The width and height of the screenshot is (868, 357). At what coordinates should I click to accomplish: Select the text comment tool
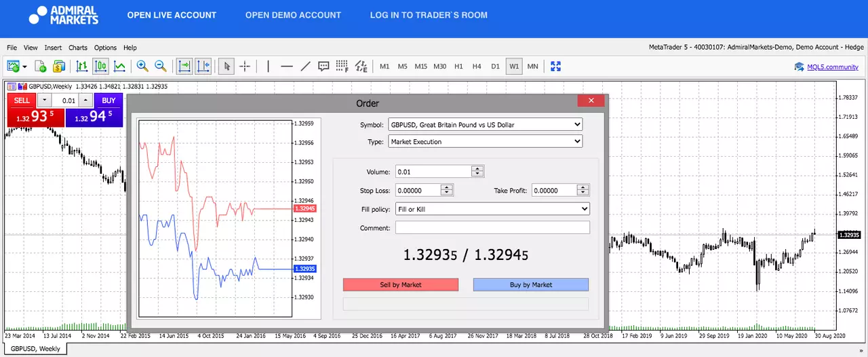point(323,66)
